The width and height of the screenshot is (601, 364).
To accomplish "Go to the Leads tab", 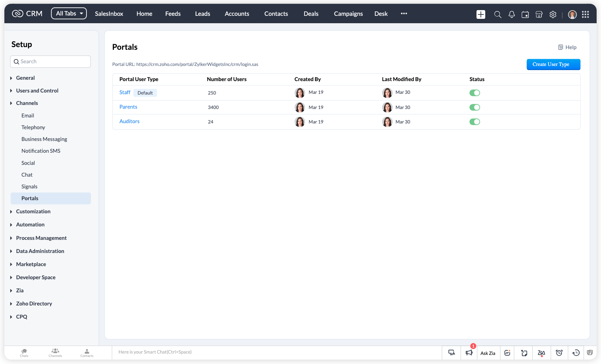I will click(203, 13).
